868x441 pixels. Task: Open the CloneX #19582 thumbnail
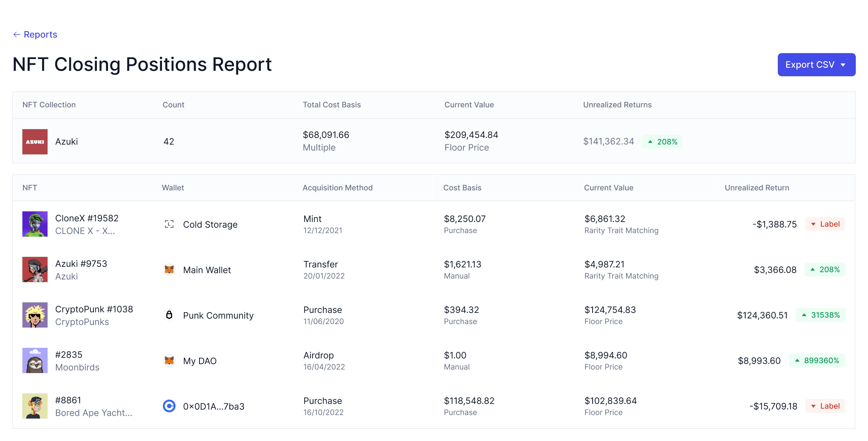point(35,224)
